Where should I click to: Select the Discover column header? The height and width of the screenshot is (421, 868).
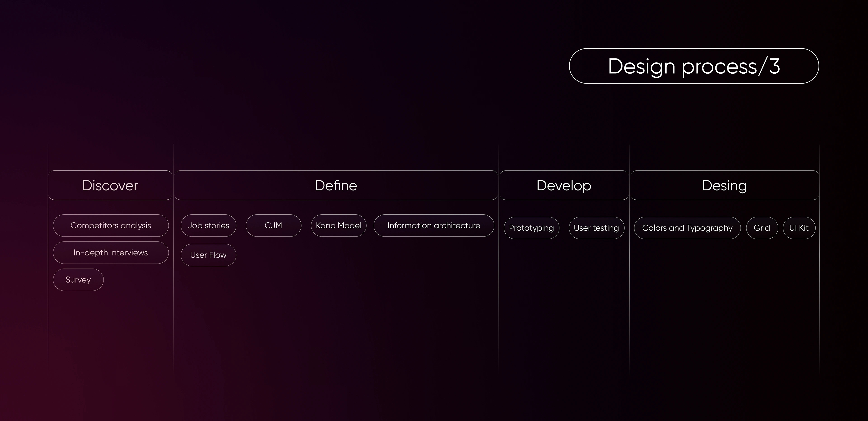(110, 185)
